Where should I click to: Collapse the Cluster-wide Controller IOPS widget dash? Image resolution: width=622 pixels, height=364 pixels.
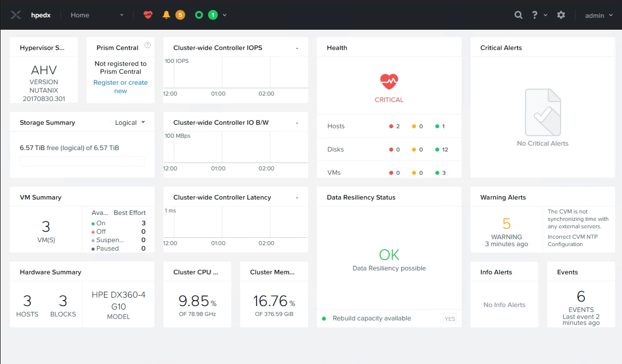click(x=297, y=48)
